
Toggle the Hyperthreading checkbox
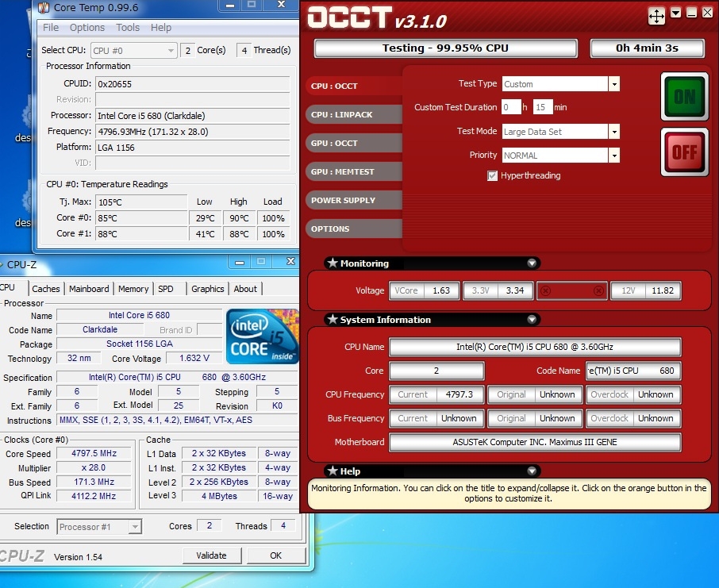pos(492,175)
